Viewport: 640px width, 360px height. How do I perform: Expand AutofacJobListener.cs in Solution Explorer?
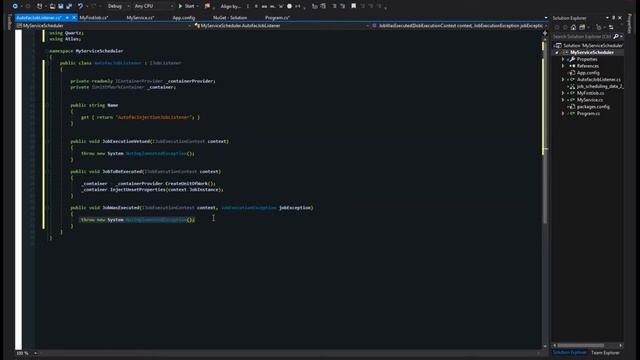[563, 80]
